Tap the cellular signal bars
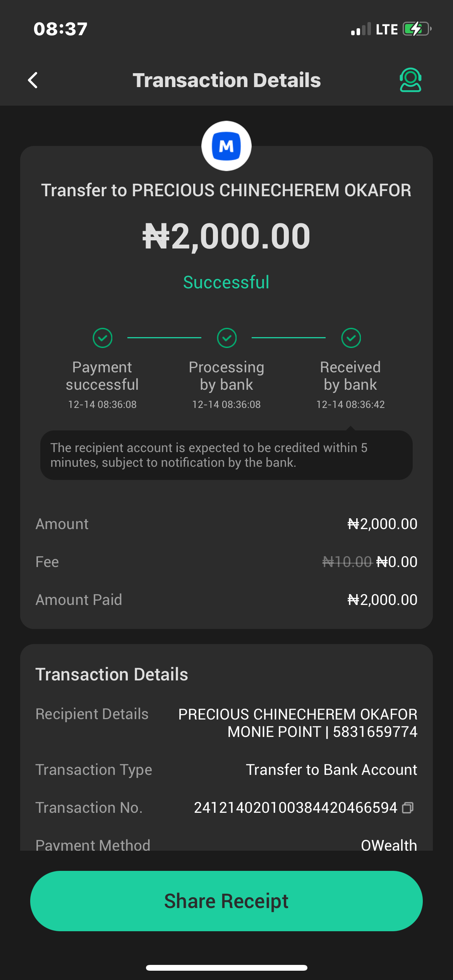453x980 pixels. click(x=361, y=29)
